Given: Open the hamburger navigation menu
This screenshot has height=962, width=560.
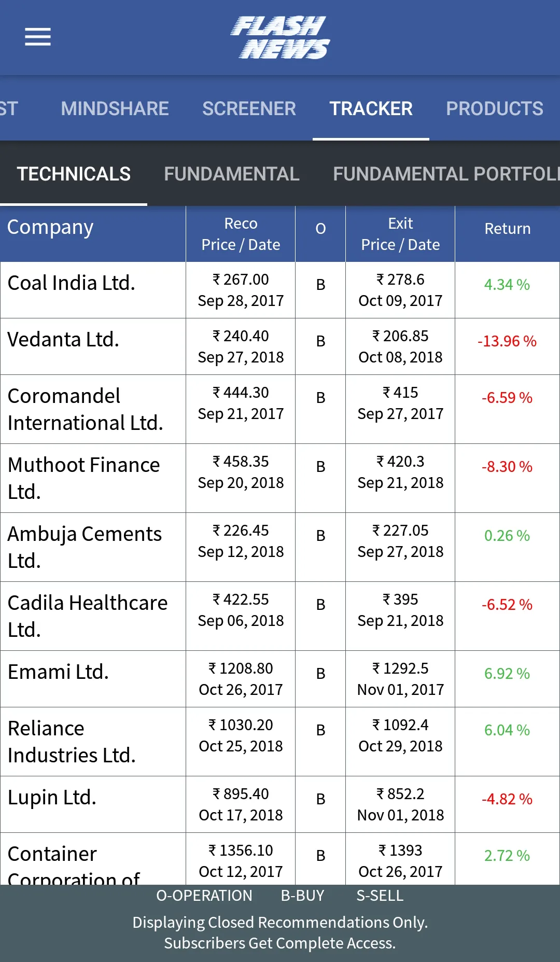Looking at the screenshot, I should (38, 37).
